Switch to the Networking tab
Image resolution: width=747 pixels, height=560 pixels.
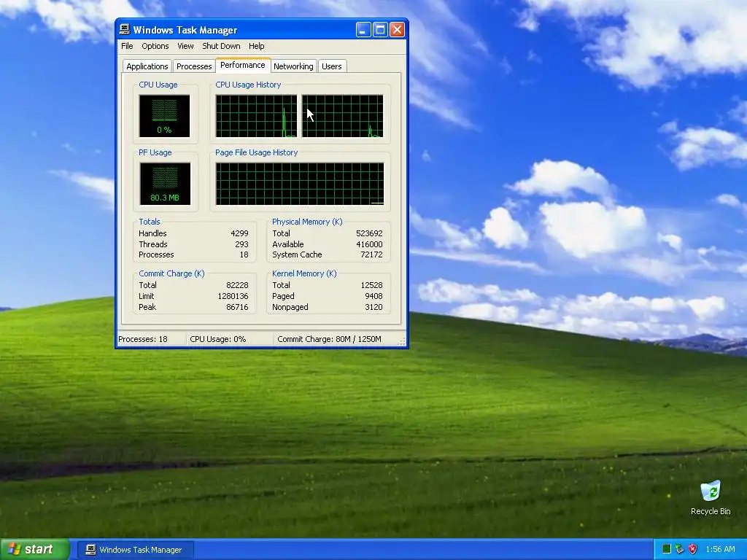(293, 66)
